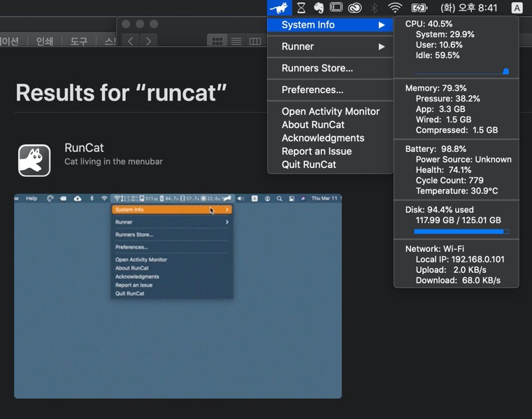Viewport: 532px width, 419px height.
Task: Click 'Download: 68.0 KB/s' line
Action: pos(458,280)
